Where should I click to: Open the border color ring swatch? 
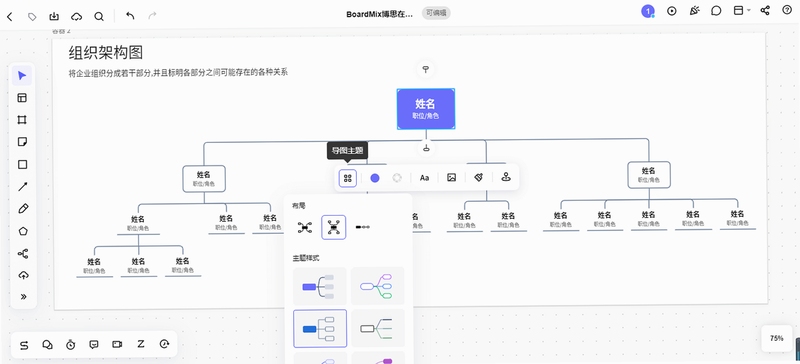[397, 178]
